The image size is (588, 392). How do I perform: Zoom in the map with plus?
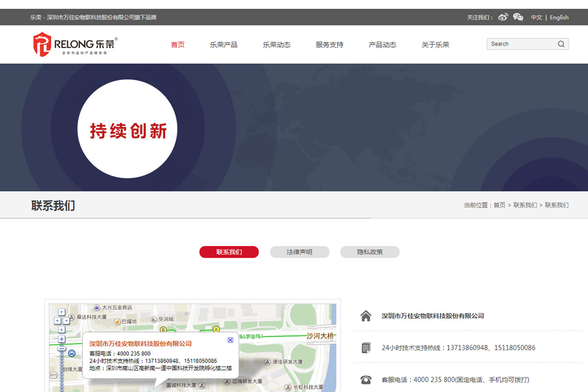(x=62, y=339)
